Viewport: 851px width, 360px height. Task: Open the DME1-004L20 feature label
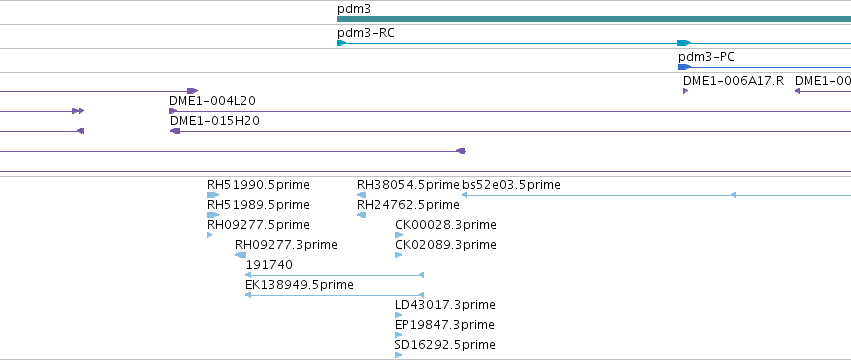[x=212, y=101]
